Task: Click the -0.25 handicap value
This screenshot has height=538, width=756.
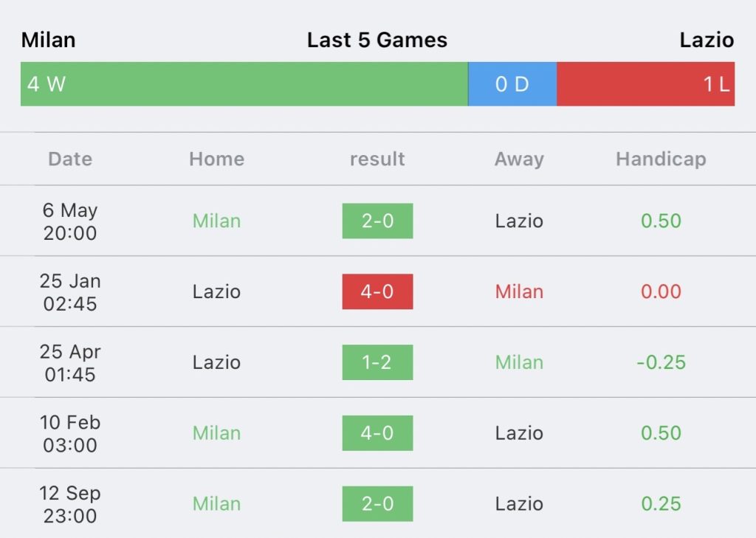Action: pos(661,362)
